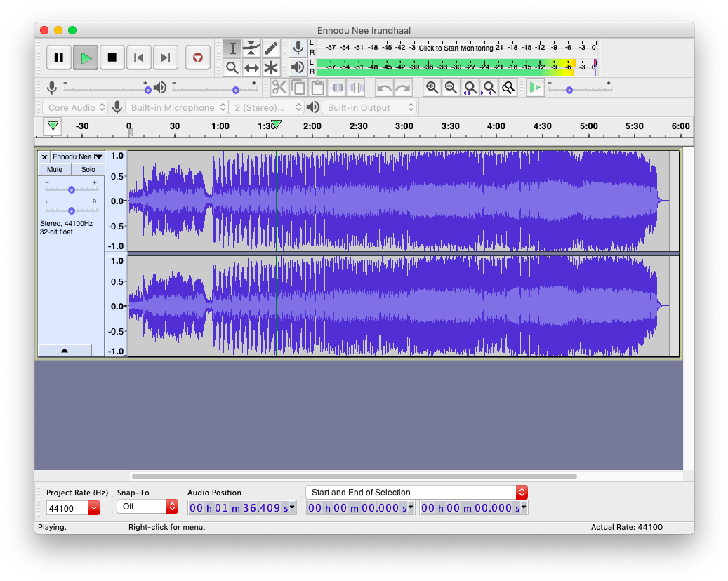
Task: Click the Record button
Action: pyautogui.click(x=198, y=58)
